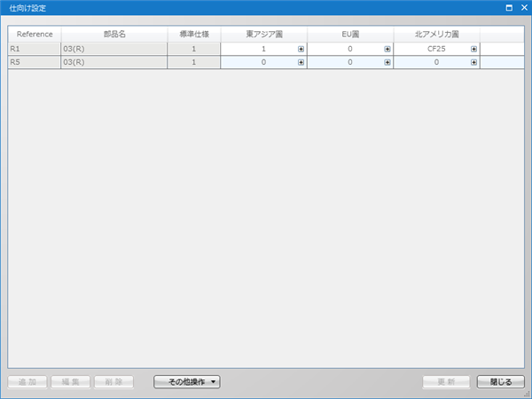Click the 部品名 column header
This screenshot has width=532, height=399.
click(x=114, y=34)
